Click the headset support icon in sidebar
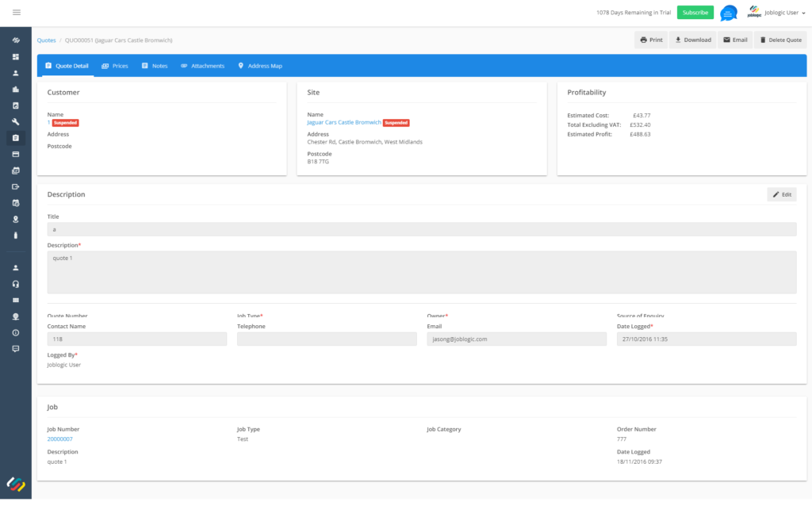This screenshot has height=517, width=812. click(x=16, y=284)
